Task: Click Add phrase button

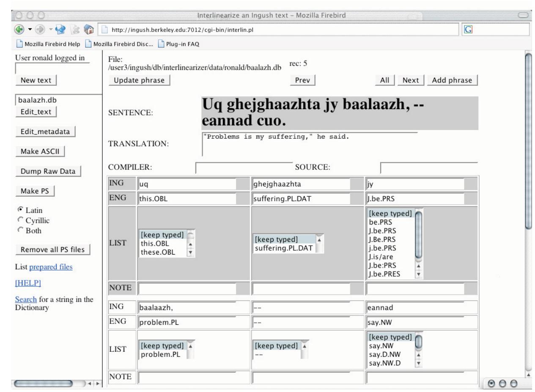Action: pos(452,80)
